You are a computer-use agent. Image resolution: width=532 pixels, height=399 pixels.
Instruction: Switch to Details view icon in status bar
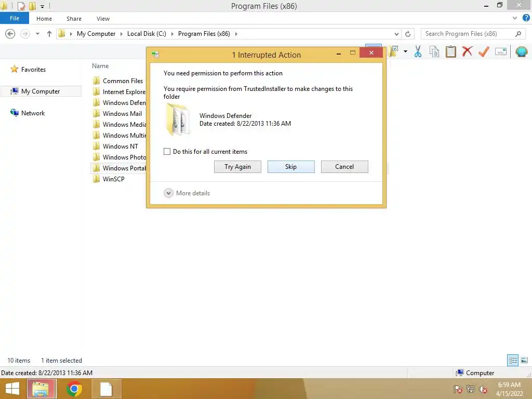(513, 360)
